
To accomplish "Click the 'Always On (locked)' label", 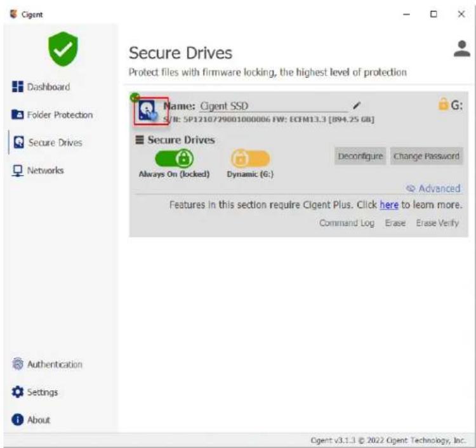I will pyautogui.click(x=174, y=175).
